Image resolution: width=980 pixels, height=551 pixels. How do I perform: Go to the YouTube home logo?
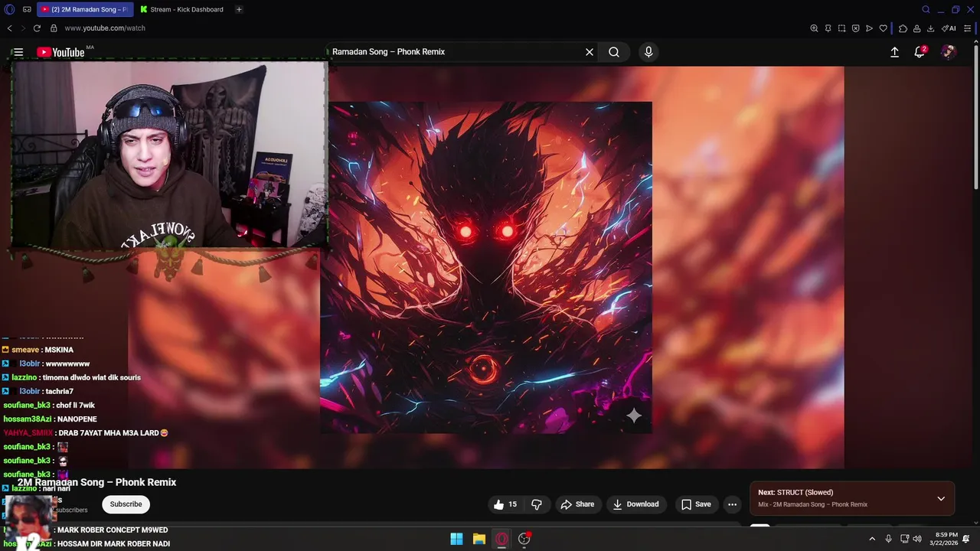click(60, 52)
